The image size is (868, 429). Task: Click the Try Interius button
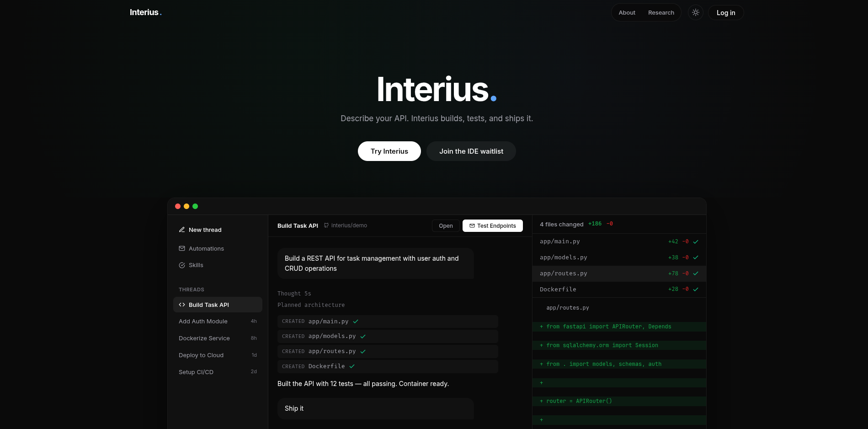point(389,151)
